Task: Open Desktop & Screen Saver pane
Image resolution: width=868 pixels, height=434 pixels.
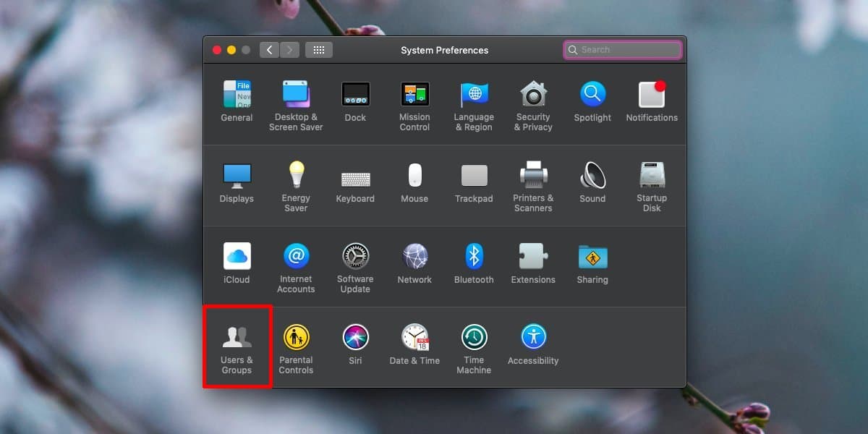Action: 296,106
